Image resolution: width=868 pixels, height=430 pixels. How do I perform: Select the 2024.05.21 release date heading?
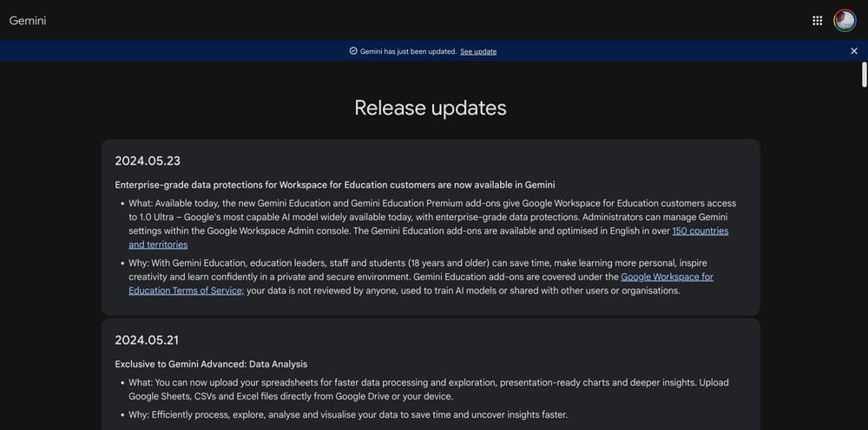click(147, 340)
